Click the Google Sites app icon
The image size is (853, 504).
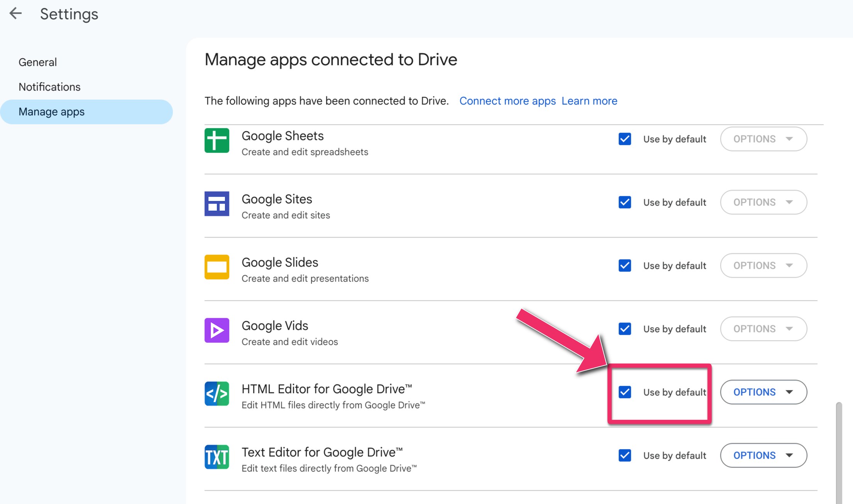[x=217, y=203]
